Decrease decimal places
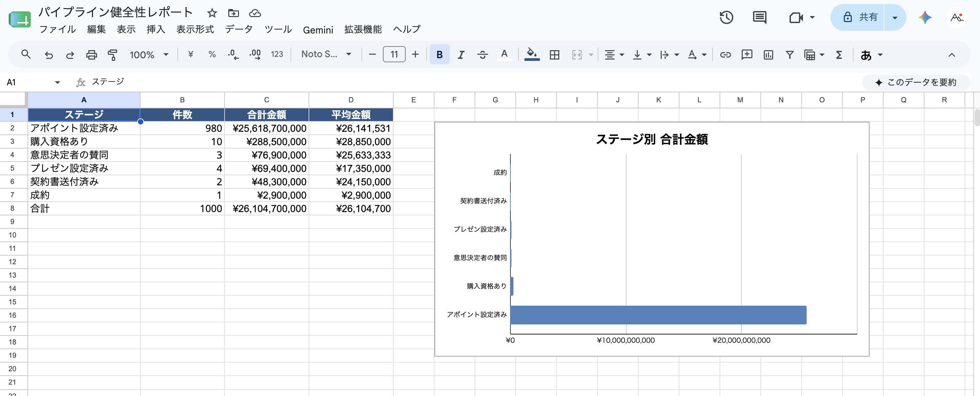The height and width of the screenshot is (396, 980). click(x=233, y=54)
